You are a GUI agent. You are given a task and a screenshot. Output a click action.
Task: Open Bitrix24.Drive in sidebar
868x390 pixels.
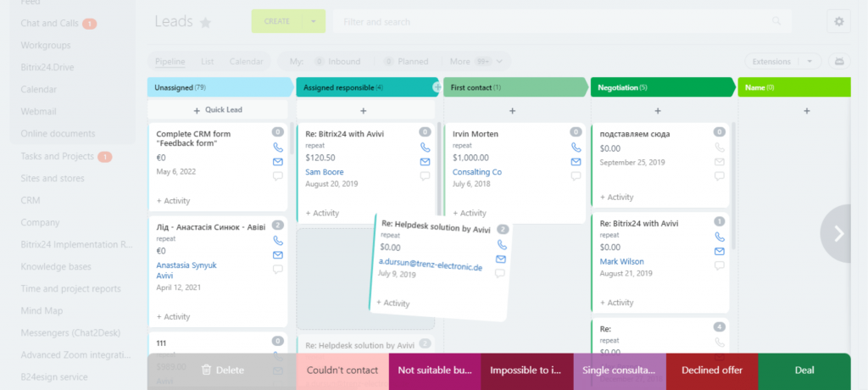click(47, 67)
